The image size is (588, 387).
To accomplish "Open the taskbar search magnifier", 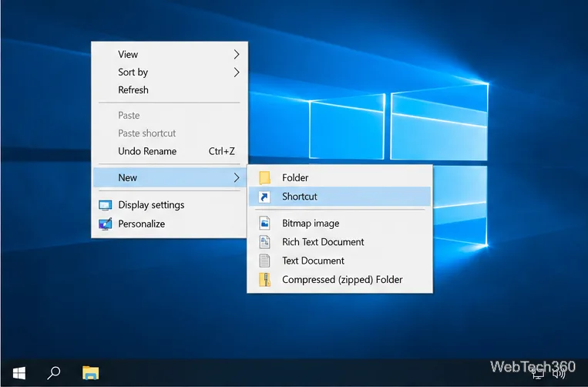I will click(x=54, y=373).
